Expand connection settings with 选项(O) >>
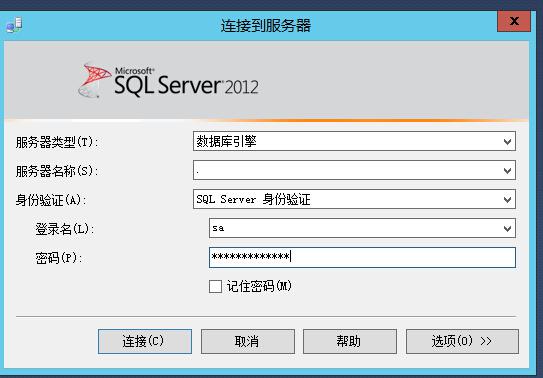The height and width of the screenshot is (378, 543). [462, 341]
